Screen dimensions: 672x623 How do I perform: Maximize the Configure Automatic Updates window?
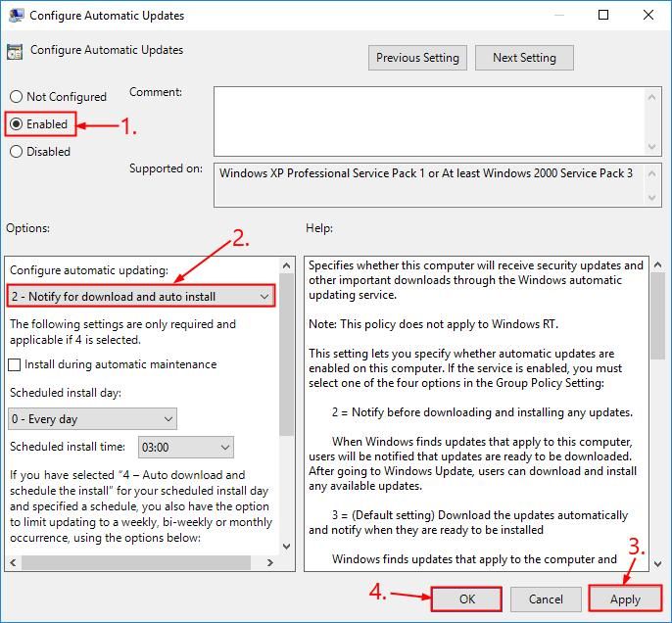click(603, 16)
